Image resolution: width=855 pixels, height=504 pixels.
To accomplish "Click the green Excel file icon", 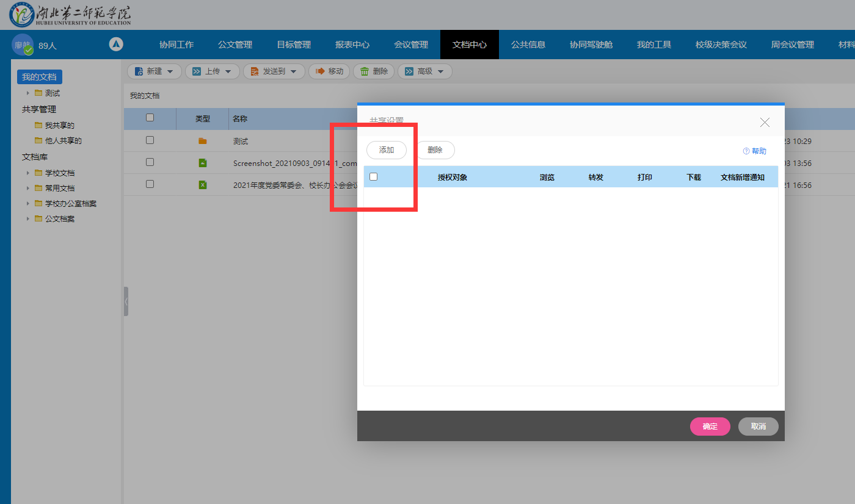I will pyautogui.click(x=203, y=185).
